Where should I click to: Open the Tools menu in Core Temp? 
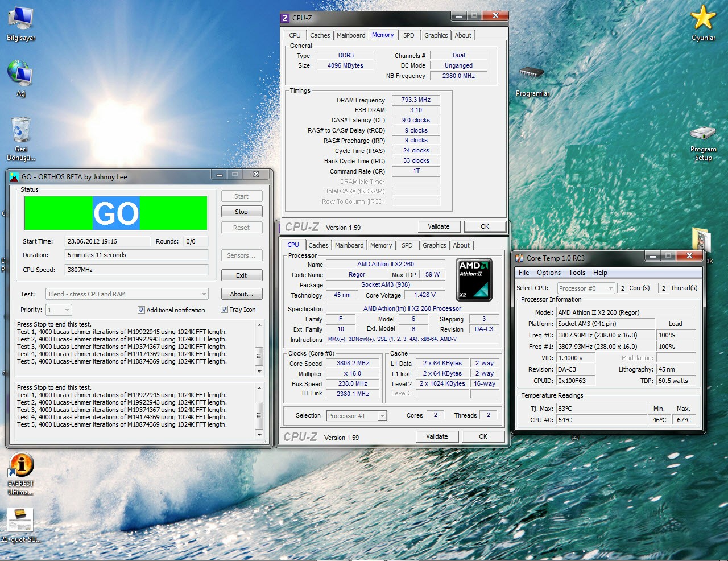577,273
